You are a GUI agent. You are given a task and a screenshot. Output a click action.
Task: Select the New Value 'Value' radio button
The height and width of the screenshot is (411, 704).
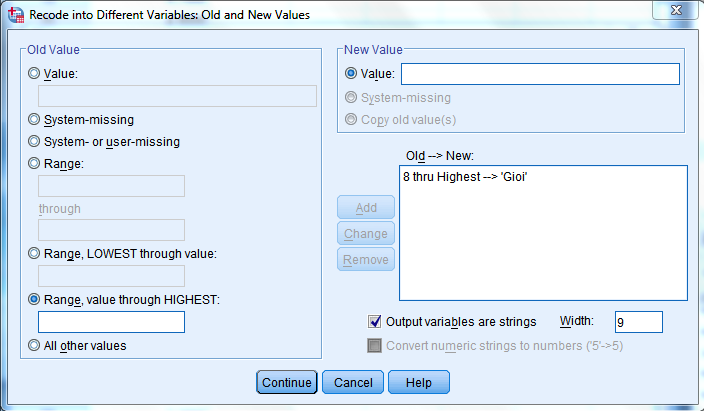350,73
